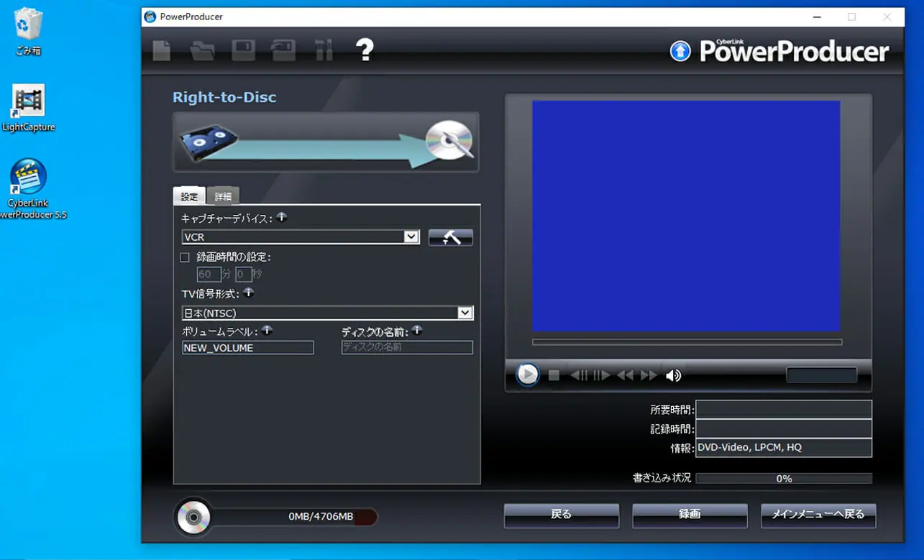Image resolution: width=924 pixels, height=560 pixels.
Task: Click the DVD-Video, LPCM, HQ info text
Action: 749,447
